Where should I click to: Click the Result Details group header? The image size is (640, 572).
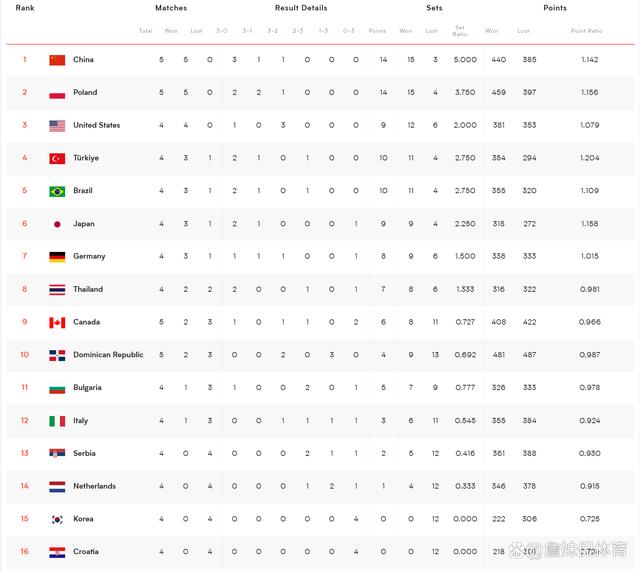point(300,8)
